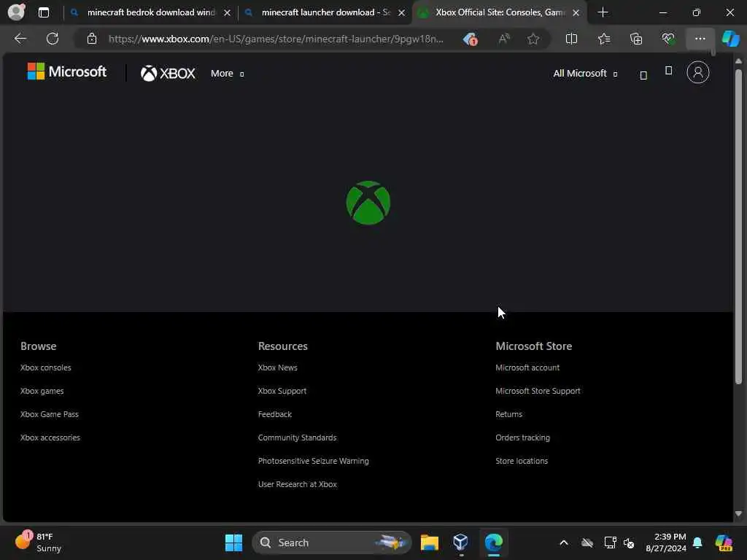747x560 pixels.
Task: Click the xbox.com address bar URL
Action: pos(276,39)
